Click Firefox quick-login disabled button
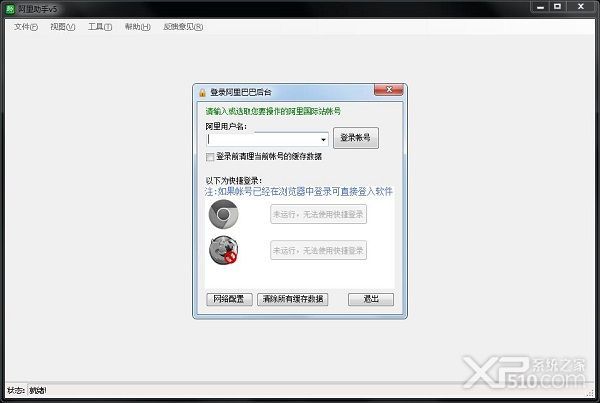Screen dimensions: 600x403 click(x=318, y=250)
